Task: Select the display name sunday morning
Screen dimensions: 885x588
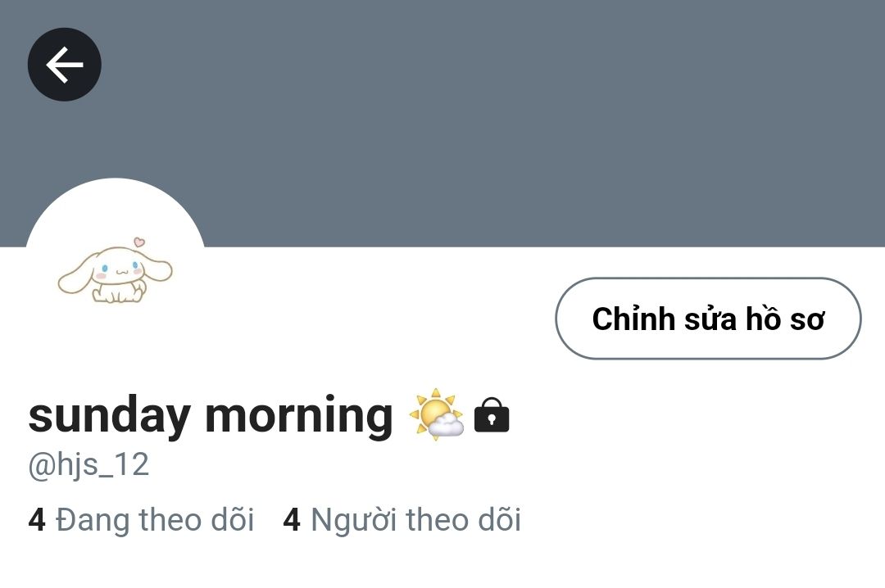Action: pyautogui.click(x=211, y=415)
